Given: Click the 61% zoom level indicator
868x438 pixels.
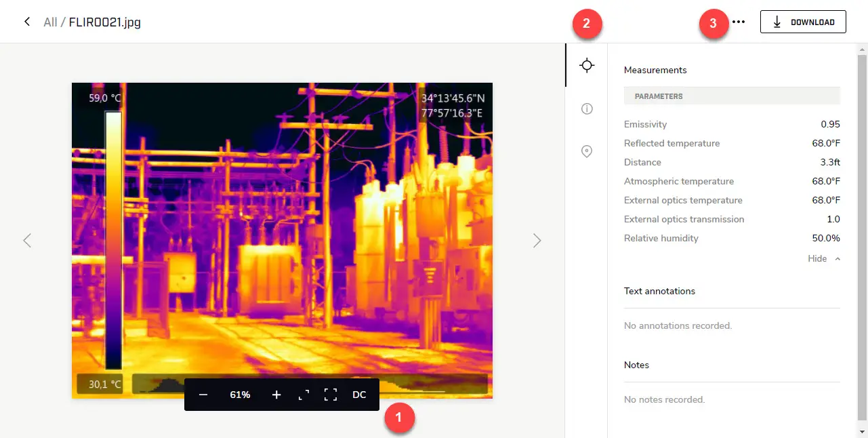Looking at the screenshot, I should pos(240,395).
